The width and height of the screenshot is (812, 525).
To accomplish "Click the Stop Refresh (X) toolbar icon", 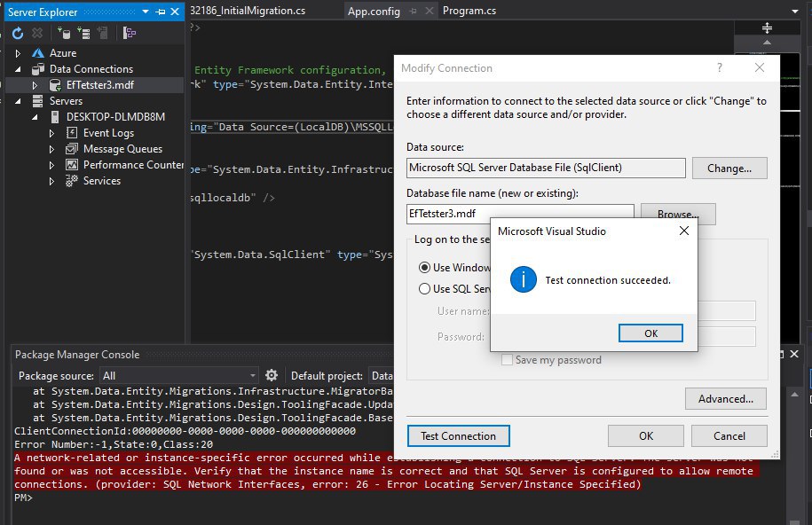I will (x=37, y=34).
